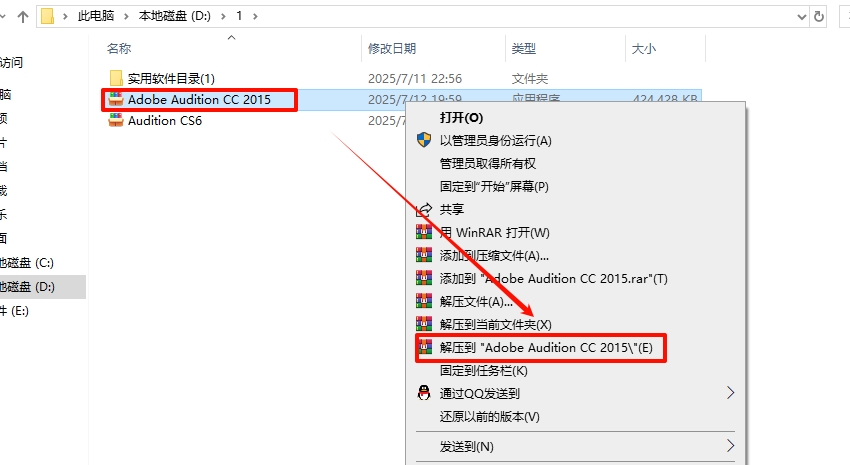Expand the chevron after 此电脑 in the path
This screenshot has height=465, width=850.
click(x=126, y=17)
